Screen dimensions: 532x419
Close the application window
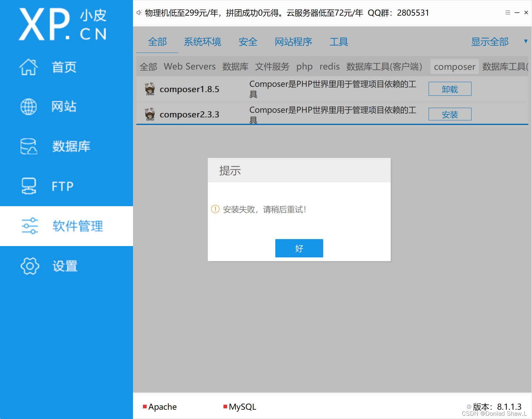(526, 13)
